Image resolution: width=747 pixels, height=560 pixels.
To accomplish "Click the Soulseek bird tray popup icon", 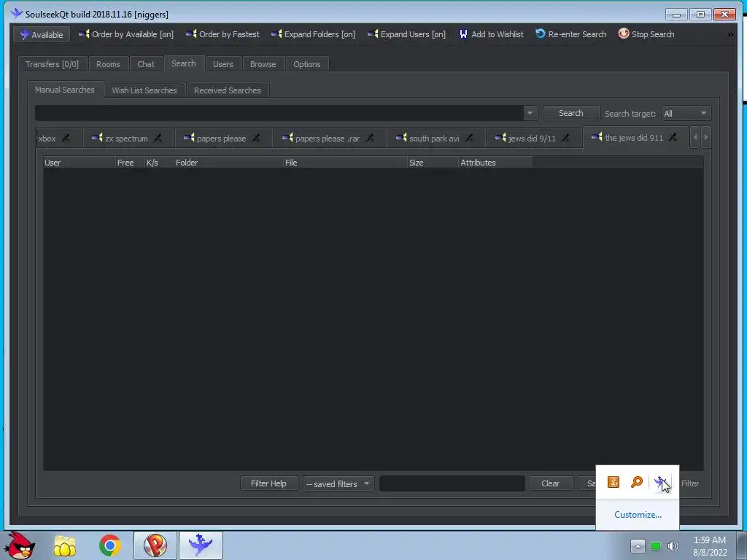I will pyautogui.click(x=660, y=483).
